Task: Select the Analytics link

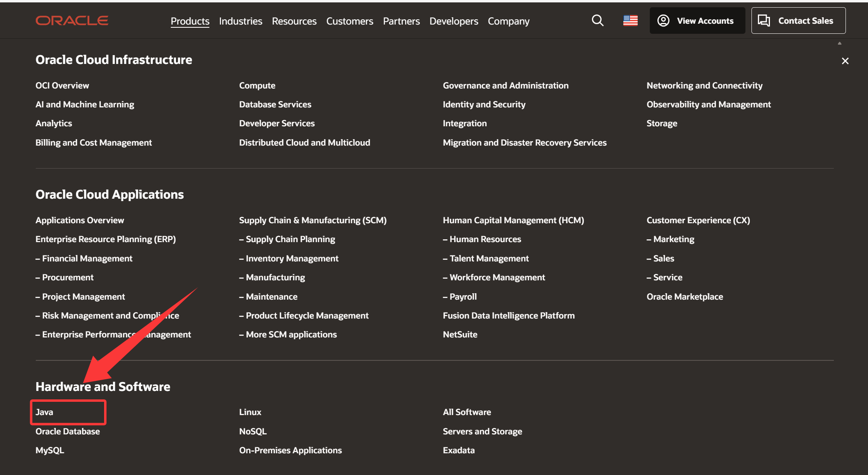Action: pos(54,123)
